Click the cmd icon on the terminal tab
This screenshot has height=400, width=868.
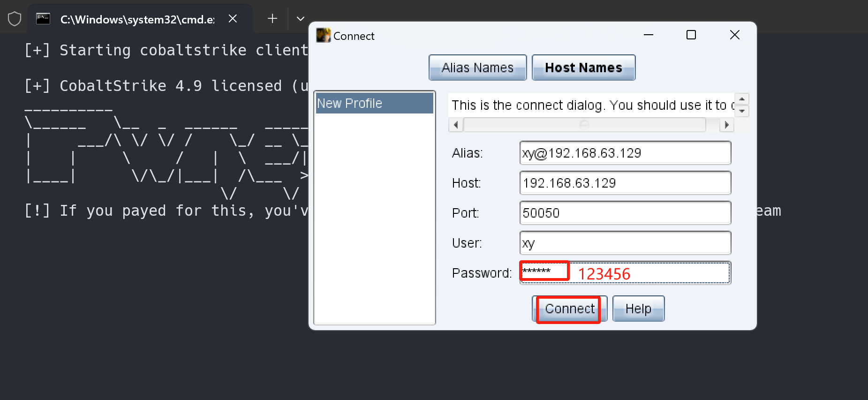pos(43,19)
